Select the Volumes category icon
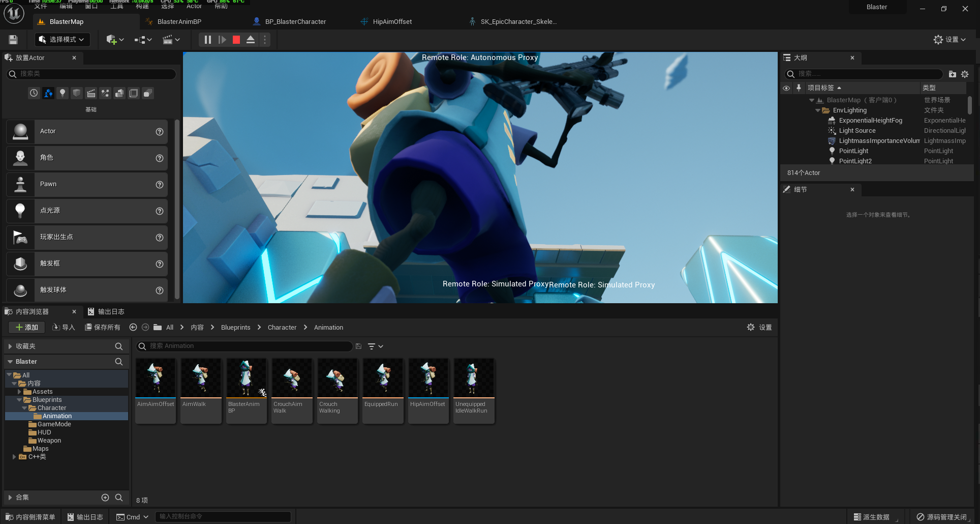980x524 pixels. click(134, 93)
